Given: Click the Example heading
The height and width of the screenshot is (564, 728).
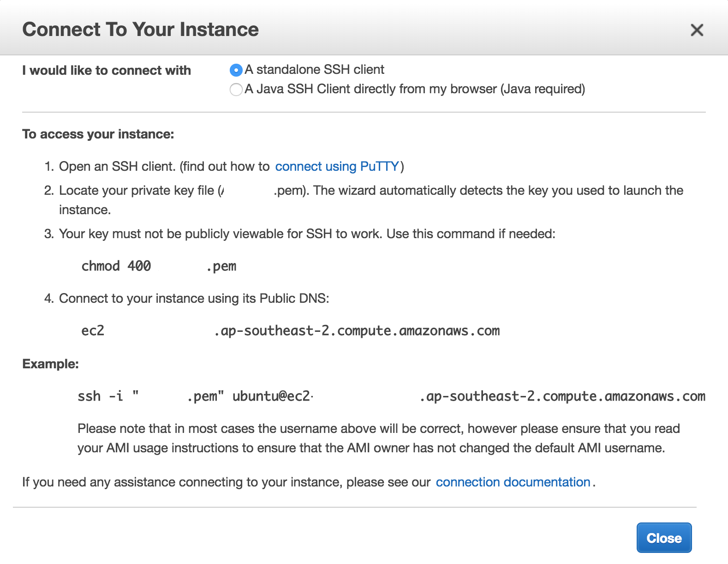Looking at the screenshot, I should pyautogui.click(x=50, y=364).
